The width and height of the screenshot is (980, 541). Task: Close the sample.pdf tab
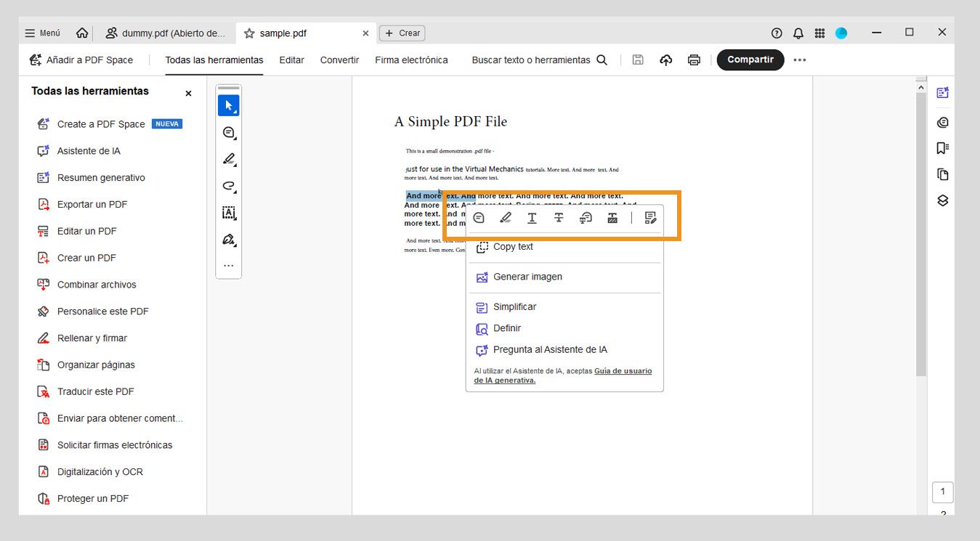(365, 33)
